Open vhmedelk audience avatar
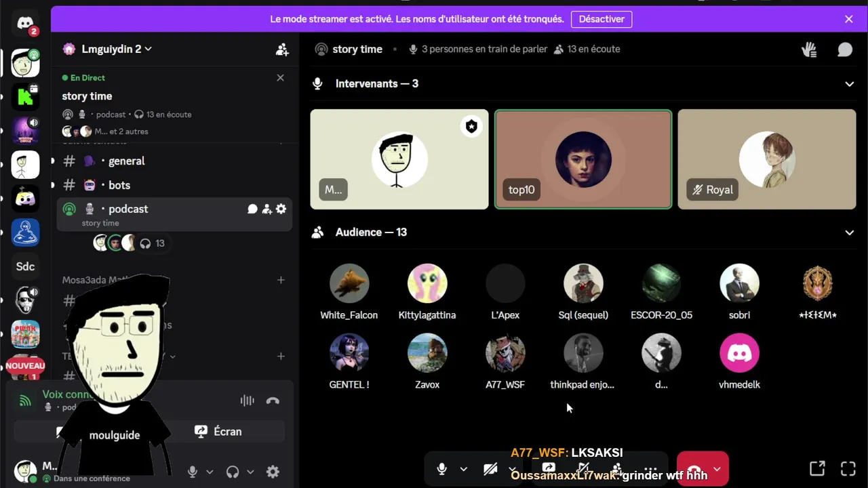868x488 pixels. [x=739, y=353]
